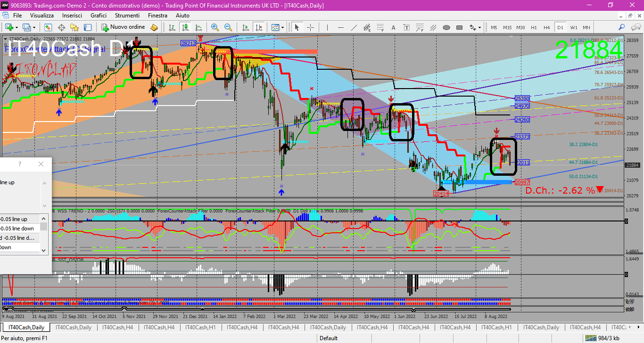Image resolution: width=644 pixels, height=343 pixels.
Task: Select the horizontal line tool
Action: pyautogui.click(x=341, y=27)
